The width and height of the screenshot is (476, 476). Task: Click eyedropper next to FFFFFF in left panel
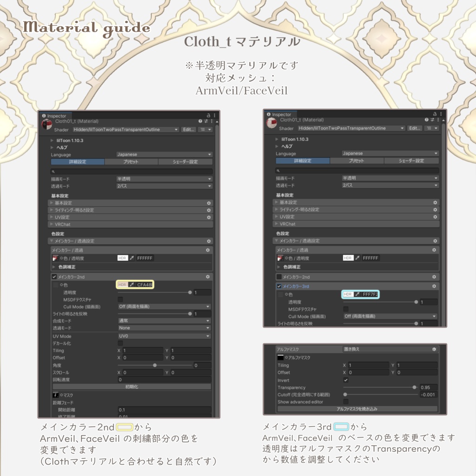click(132, 258)
